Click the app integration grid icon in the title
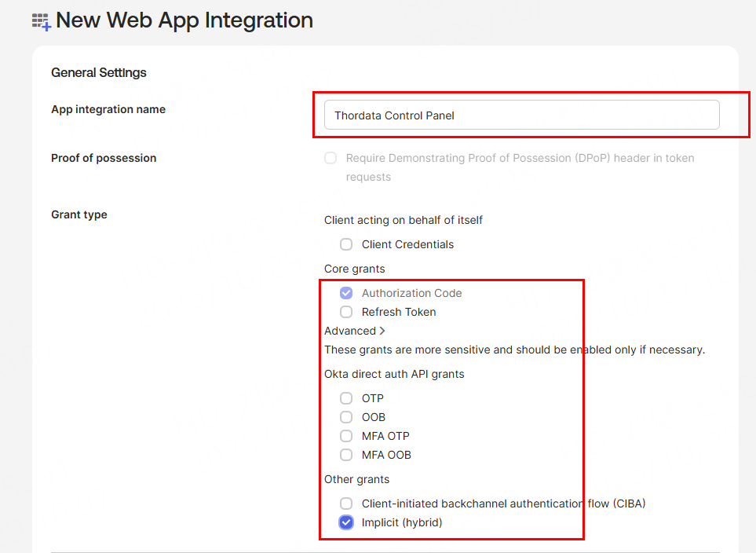Image resolution: width=756 pixels, height=553 pixels. click(41, 21)
